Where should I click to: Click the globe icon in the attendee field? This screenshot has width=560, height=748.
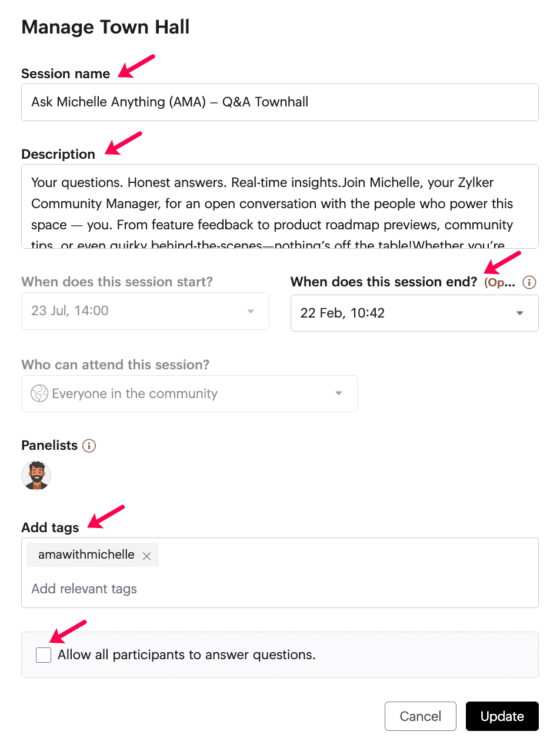coord(39,393)
